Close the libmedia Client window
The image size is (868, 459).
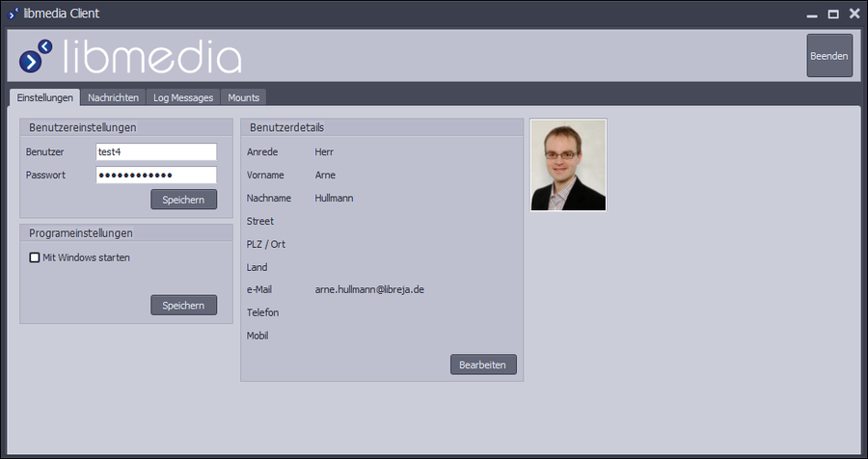coord(854,13)
